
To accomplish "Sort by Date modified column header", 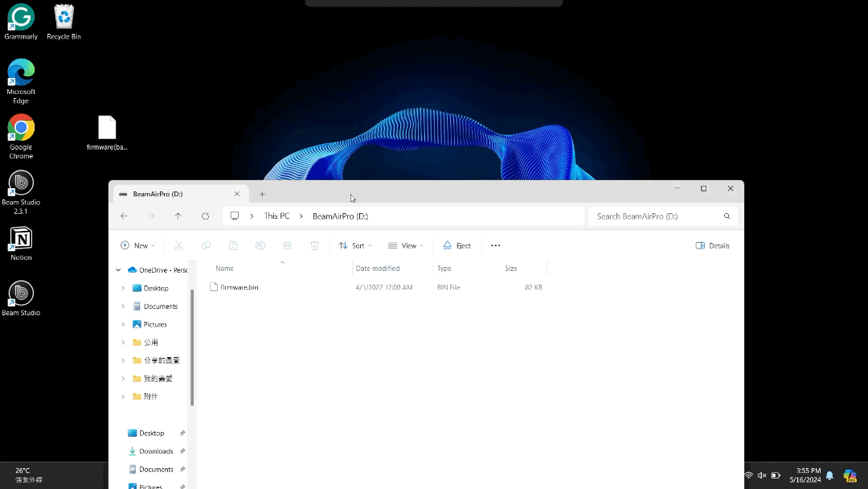I will (378, 268).
